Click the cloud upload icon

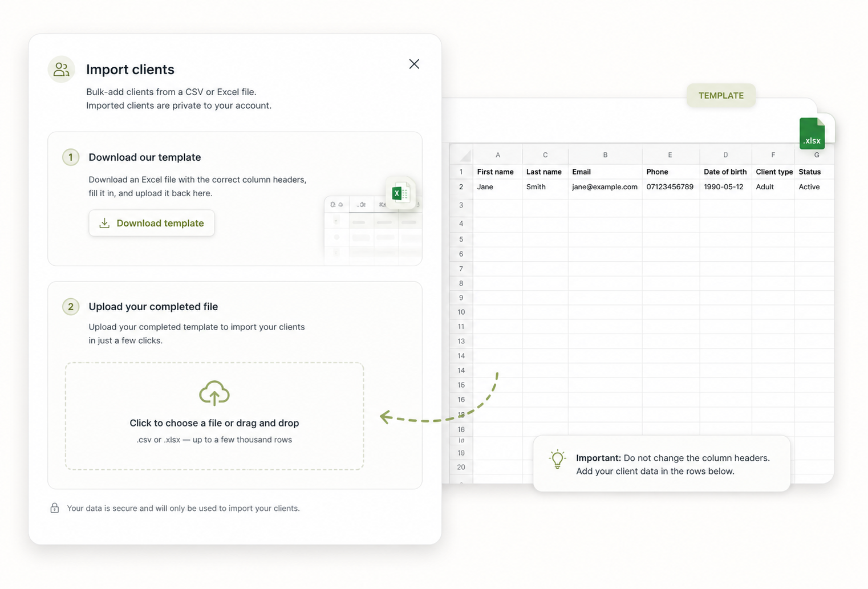[214, 393]
